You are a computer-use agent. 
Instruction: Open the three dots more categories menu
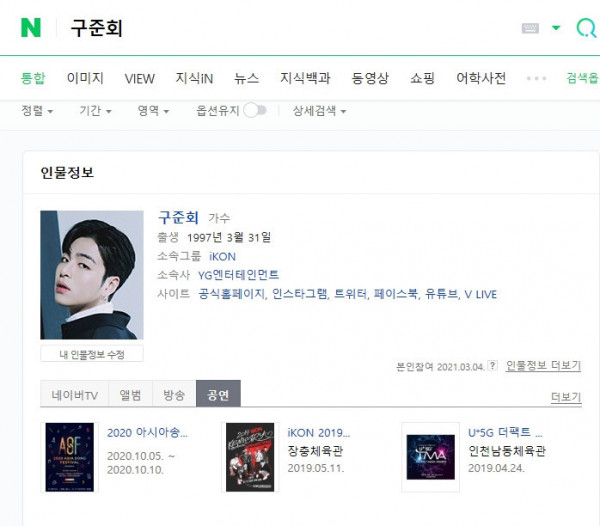(x=536, y=78)
